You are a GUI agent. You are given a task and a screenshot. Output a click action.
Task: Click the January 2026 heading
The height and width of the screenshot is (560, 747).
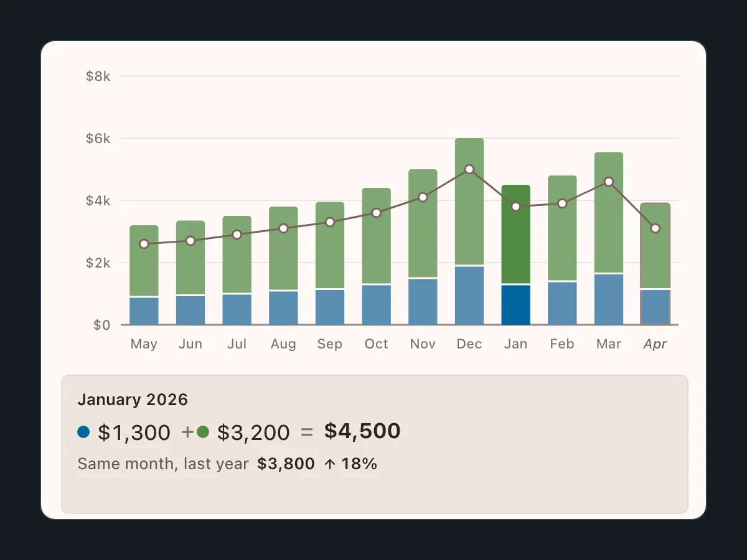133,399
